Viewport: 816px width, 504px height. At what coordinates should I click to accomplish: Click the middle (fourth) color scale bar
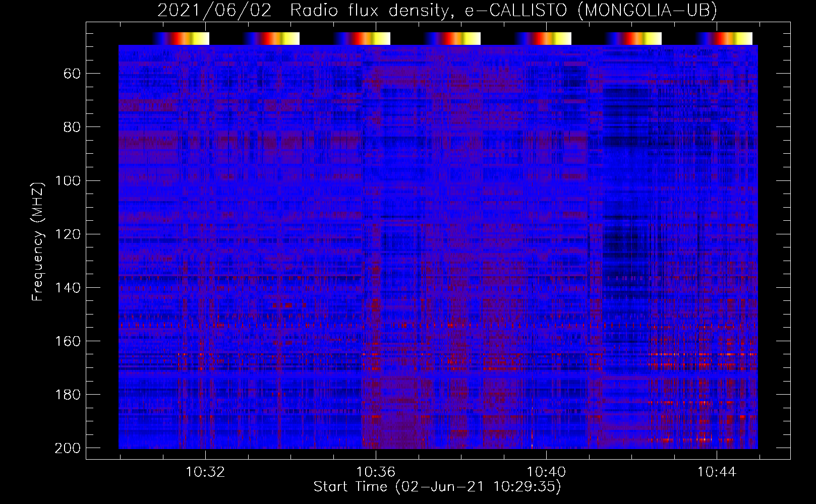452,39
